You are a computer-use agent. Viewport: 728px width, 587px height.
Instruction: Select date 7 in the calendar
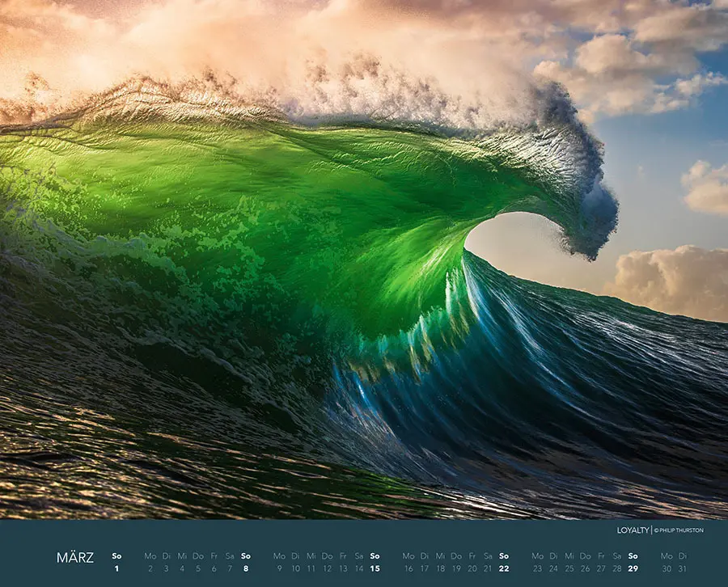[230, 568]
